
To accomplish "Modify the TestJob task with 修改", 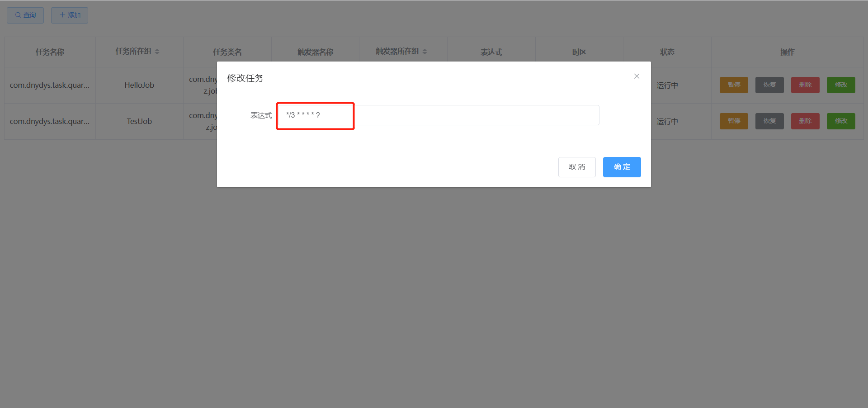I will tap(840, 121).
